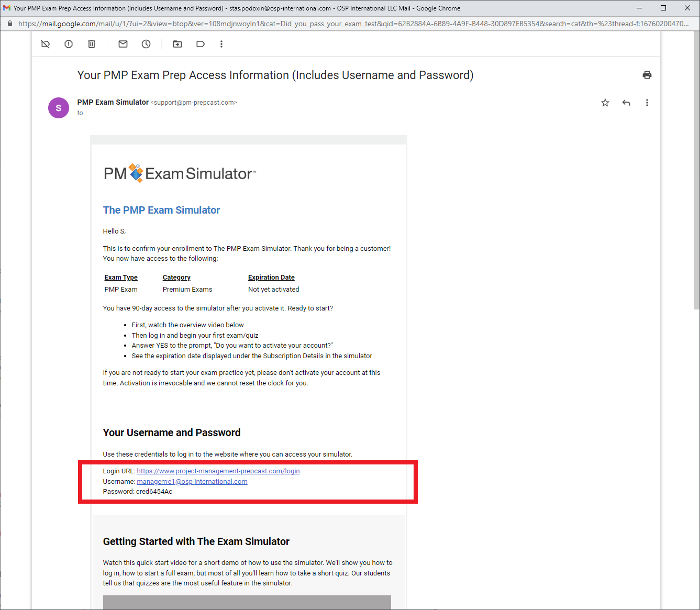Open toolbar More options menu
The image size is (700, 610).
[x=221, y=44]
